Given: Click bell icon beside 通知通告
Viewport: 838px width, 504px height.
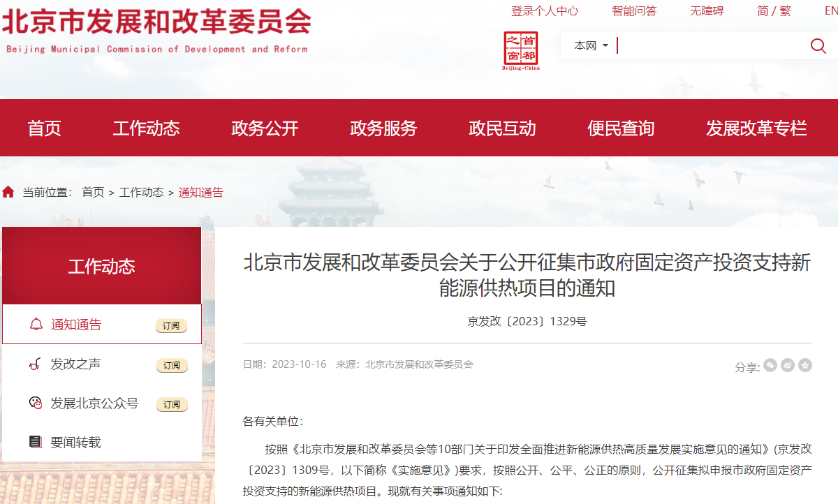Looking at the screenshot, I should tap(36, 325).
